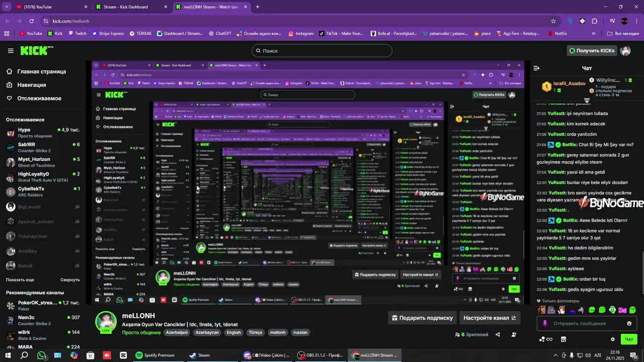
Task: Open the Instagram bookmark
Action: (301, 34)
